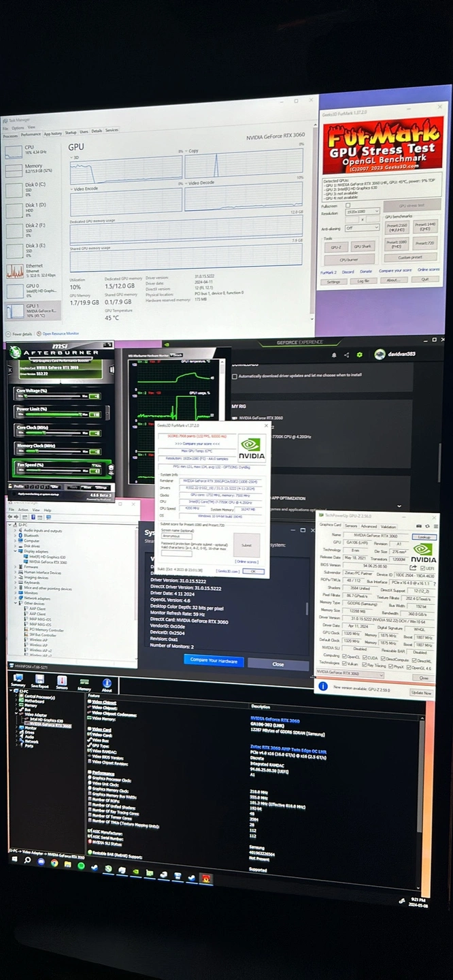
Task: Expand the Other devices node in Device Manager
Action: point(17,603)
